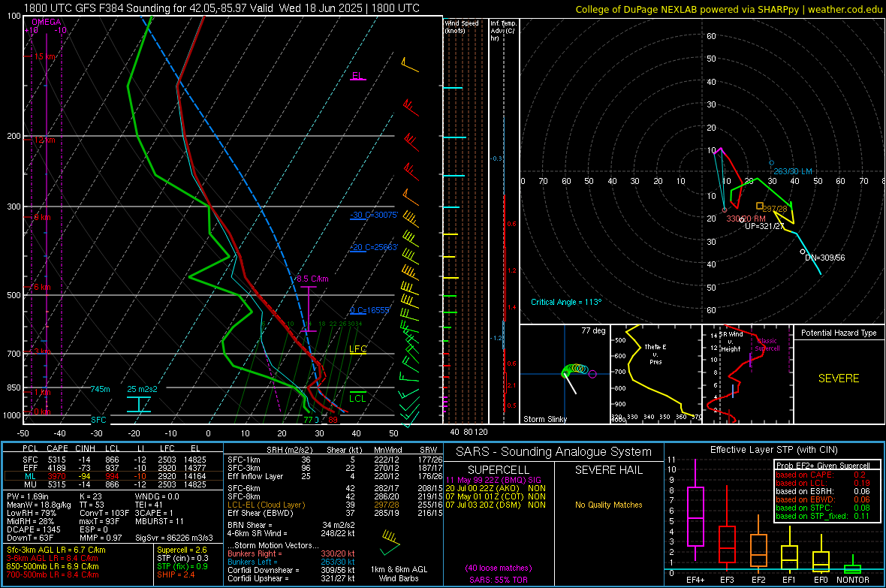Click the orange square marker beside 297/28 on hodograph

tap(760, 206)
